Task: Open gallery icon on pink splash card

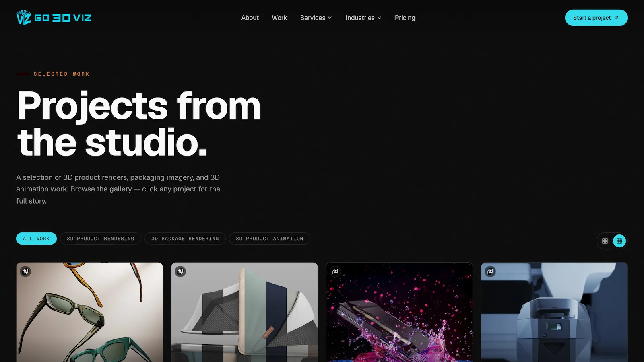Action: coord(335,271)
